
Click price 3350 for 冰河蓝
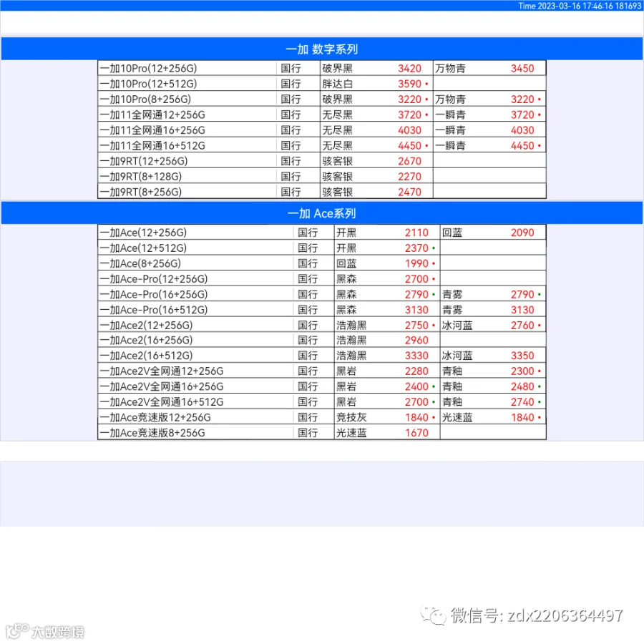click(522, 356)
